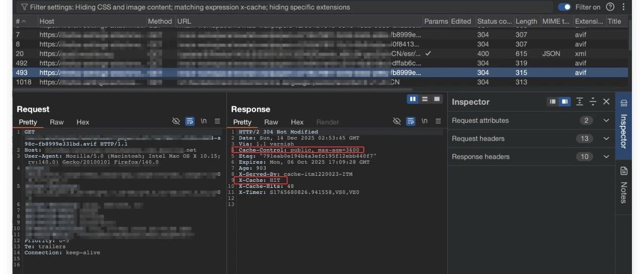Toggle line wrapping in the Response panel
The width and height of the screenshot is (644, 274).
click(x=411, y=121)
